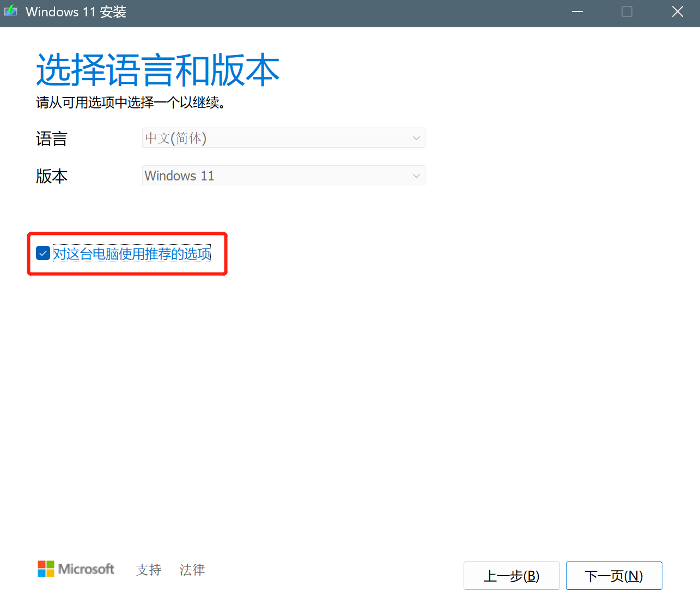Open the 支持 support link

point(148,570)
